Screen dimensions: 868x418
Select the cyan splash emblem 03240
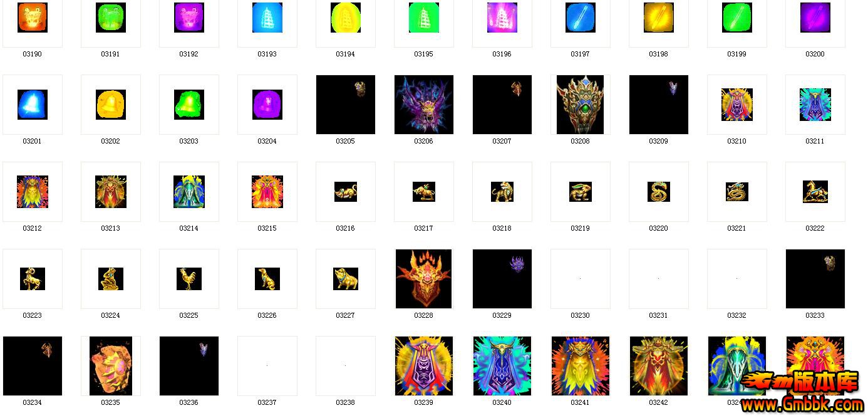click(502, 366)
